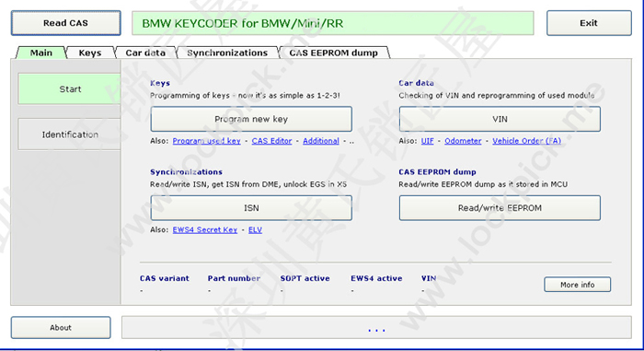Click 'Read/write EEPROM dump as it stored' text
This screenshot has width=644, height=351.
(x=483, y=184)
